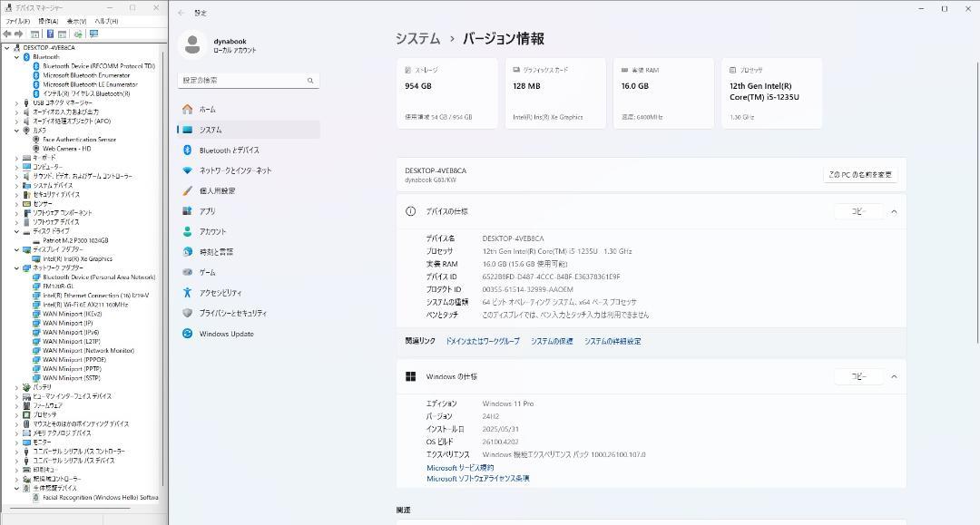This screenshot has width=980, height=525.
Task: Click the search magnifier icon in Settings
Action: click(x=310, y=81)
